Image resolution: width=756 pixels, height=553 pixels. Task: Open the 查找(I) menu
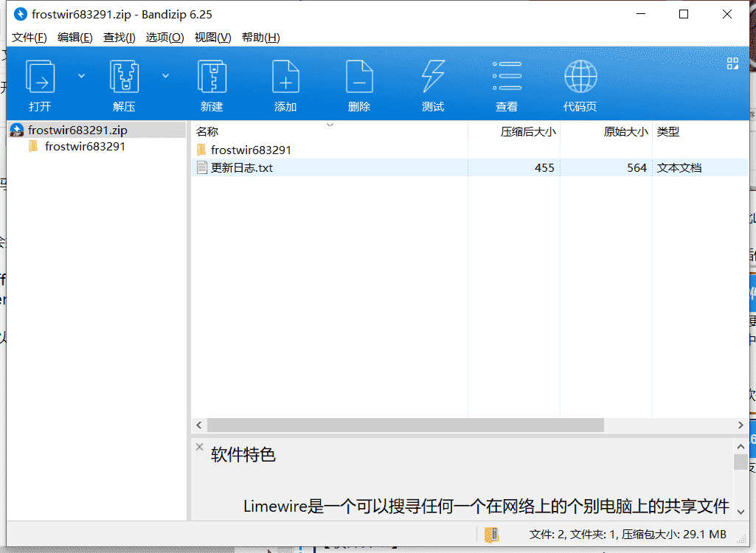tap(119, 38)
